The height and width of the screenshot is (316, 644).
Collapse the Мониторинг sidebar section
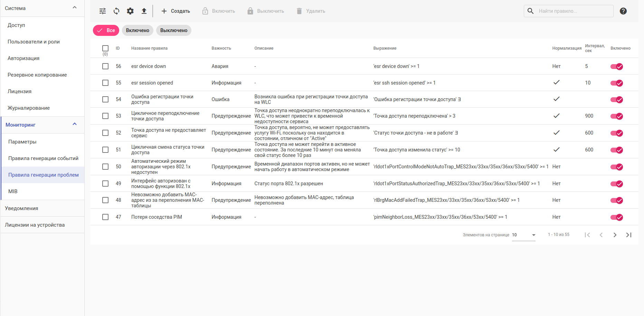coord(75,125)
